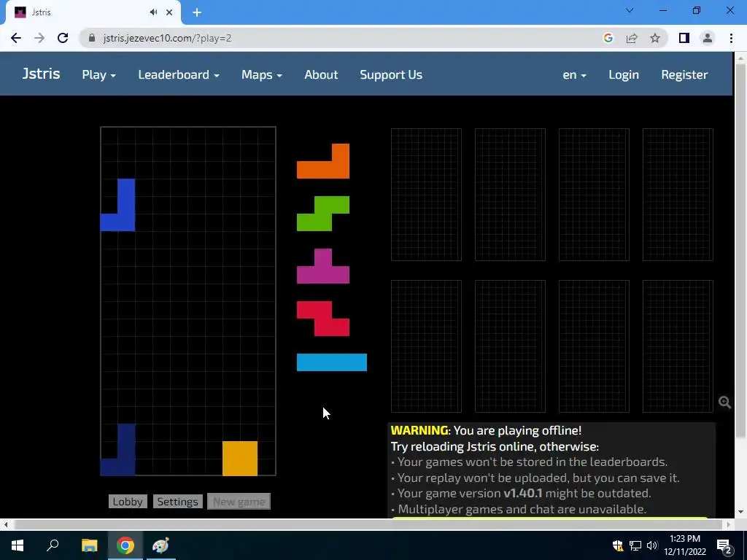Close the Jstris tab
Screen dimensions: 747x560
[169, 12]
